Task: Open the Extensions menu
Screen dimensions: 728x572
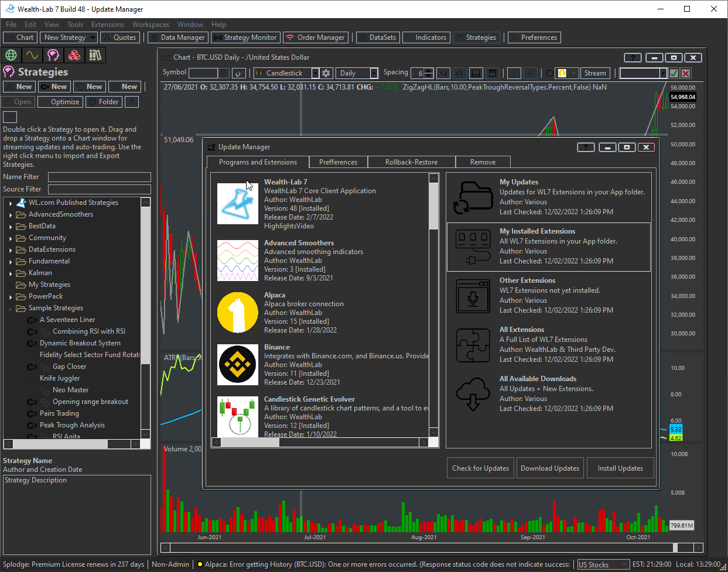Action: 108,25
